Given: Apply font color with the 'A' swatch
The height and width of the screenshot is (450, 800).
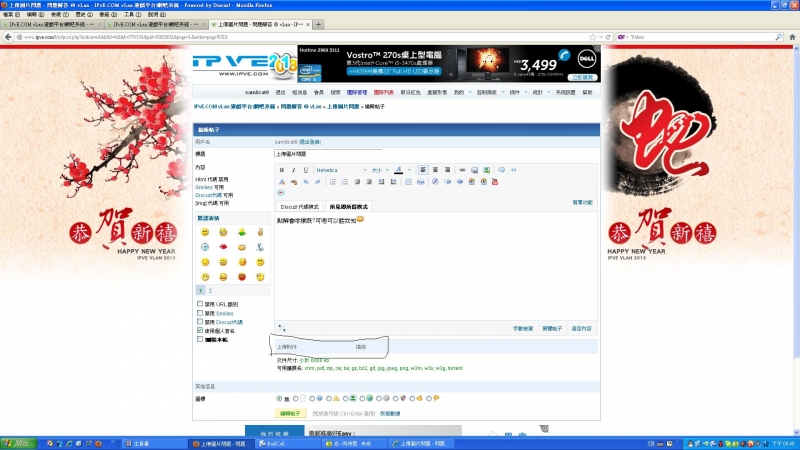Looking at the screenshot, I should (398, 170).
